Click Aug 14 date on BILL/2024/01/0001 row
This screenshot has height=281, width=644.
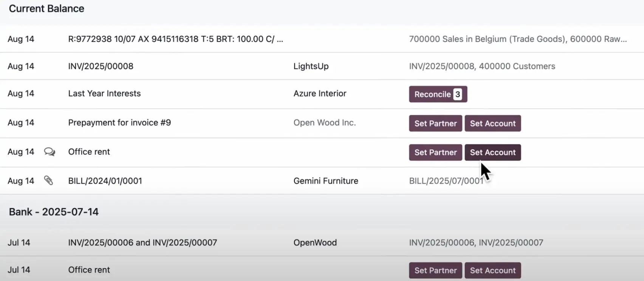(21, 181)
